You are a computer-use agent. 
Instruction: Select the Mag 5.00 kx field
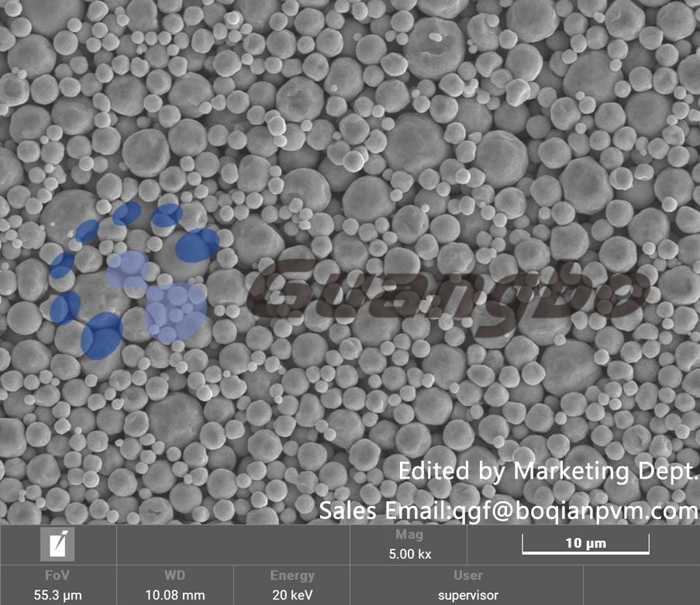click(x=409, y=555)
